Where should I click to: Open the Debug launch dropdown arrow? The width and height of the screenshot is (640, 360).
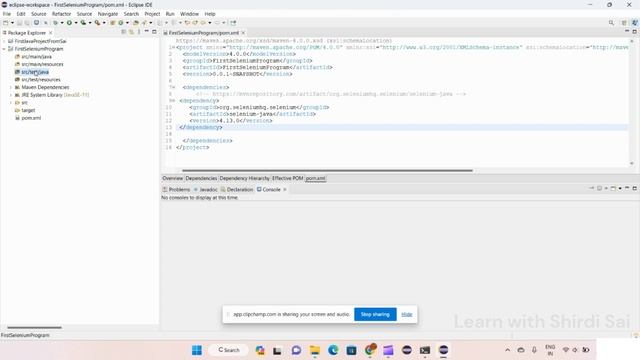click(x=62, y=23)
